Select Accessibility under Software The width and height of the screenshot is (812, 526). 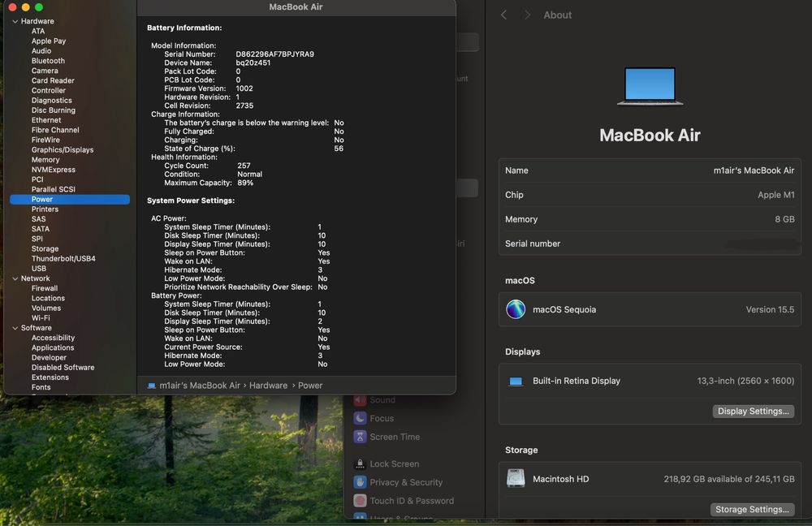coord(53,338)
